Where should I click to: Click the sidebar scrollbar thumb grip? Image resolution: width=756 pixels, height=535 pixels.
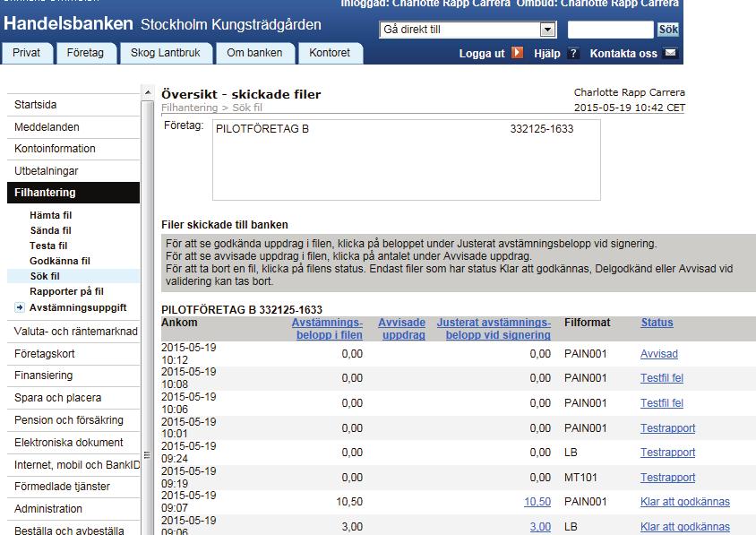click(147, 455)
